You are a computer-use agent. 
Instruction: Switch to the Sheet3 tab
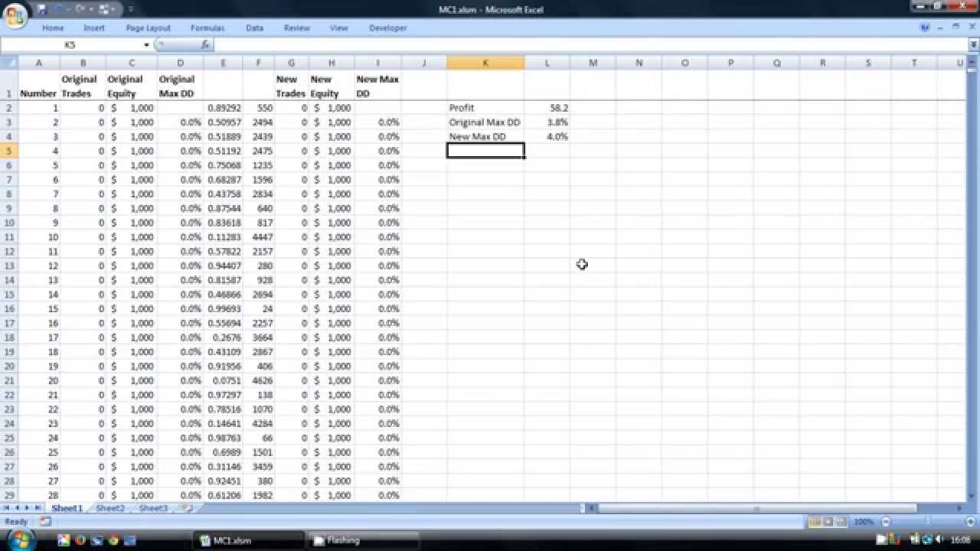pos(153,508)
